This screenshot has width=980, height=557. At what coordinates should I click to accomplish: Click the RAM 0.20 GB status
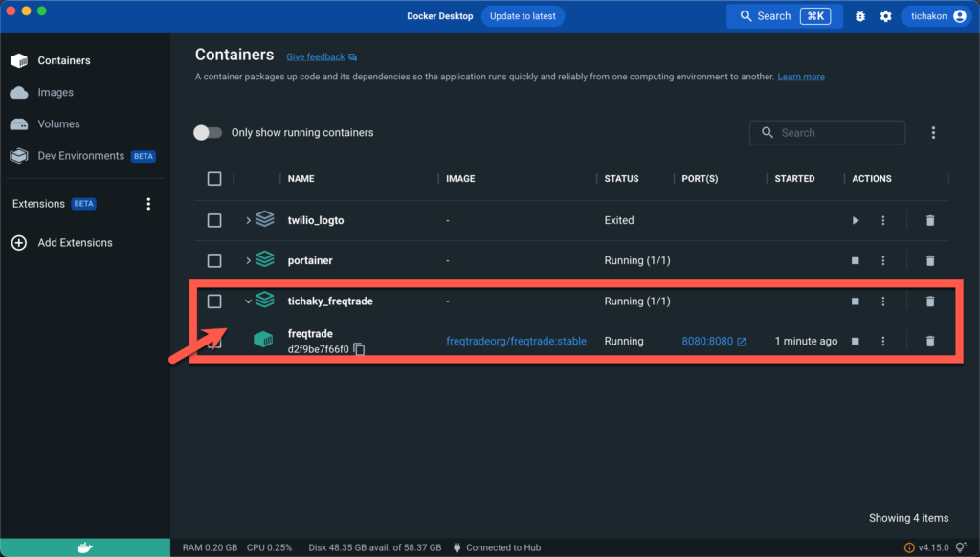tap(210, 547)
